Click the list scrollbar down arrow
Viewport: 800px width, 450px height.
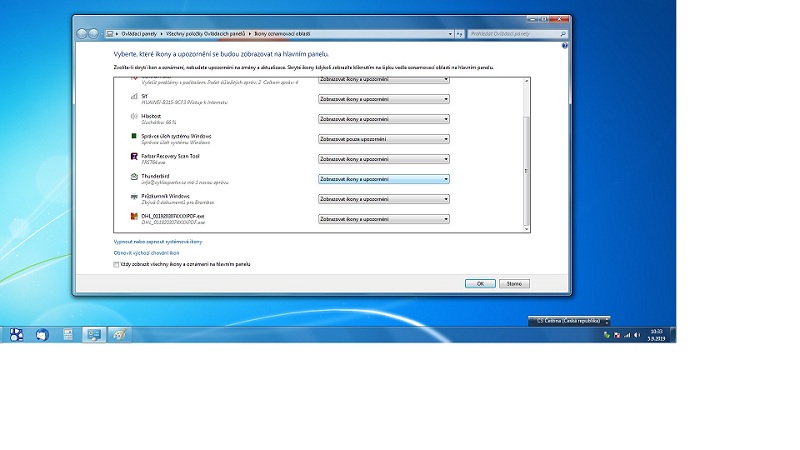point(527,229)
